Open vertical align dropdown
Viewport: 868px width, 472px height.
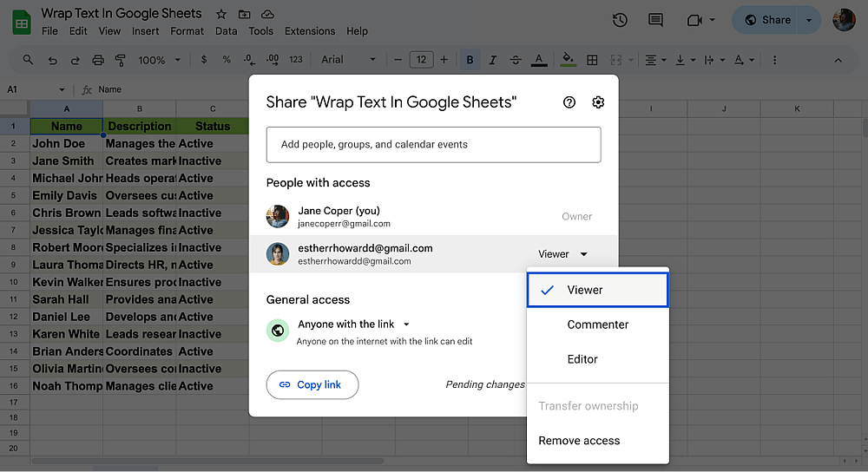pos(686,60)
